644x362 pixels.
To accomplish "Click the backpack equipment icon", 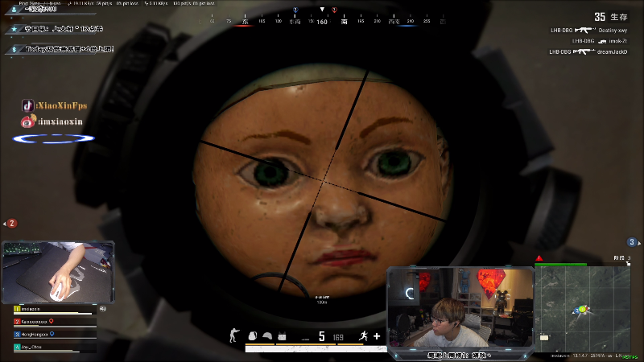I will tap(253, 336).
